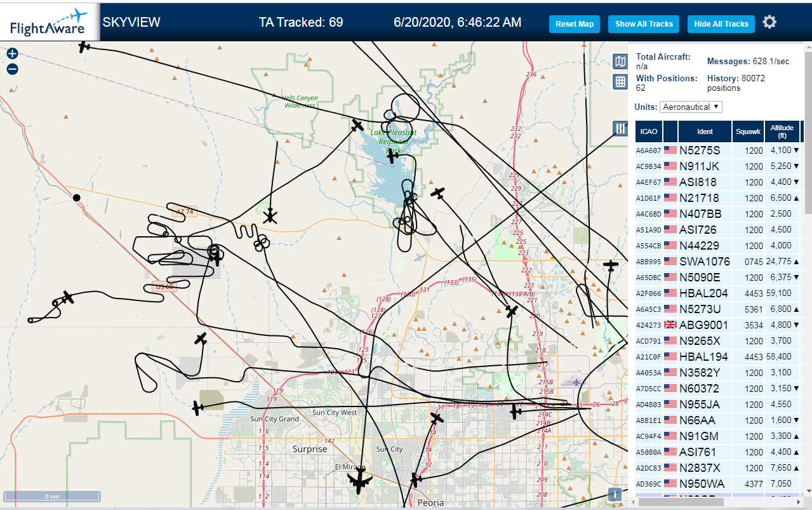The height and width of the screenshot is (510, 812).
Task: Click Show All Tracks button
Action: 644,24
